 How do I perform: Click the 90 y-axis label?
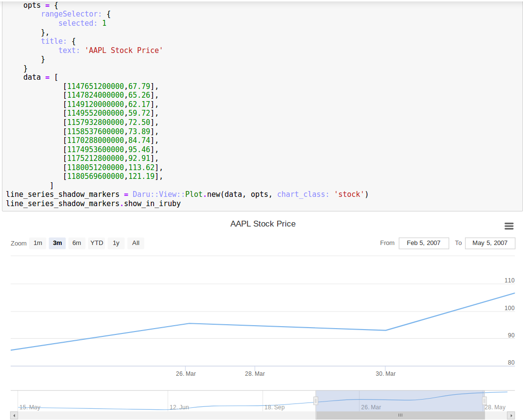point(511,335)
